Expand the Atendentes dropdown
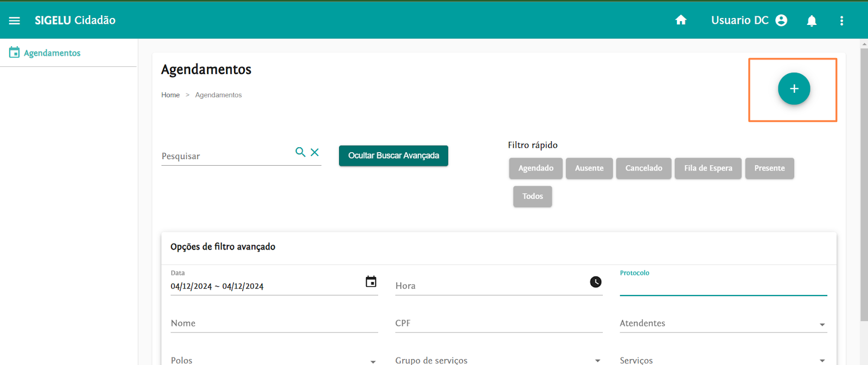Screen dimensions: 868x365 (x=822, y=324)
